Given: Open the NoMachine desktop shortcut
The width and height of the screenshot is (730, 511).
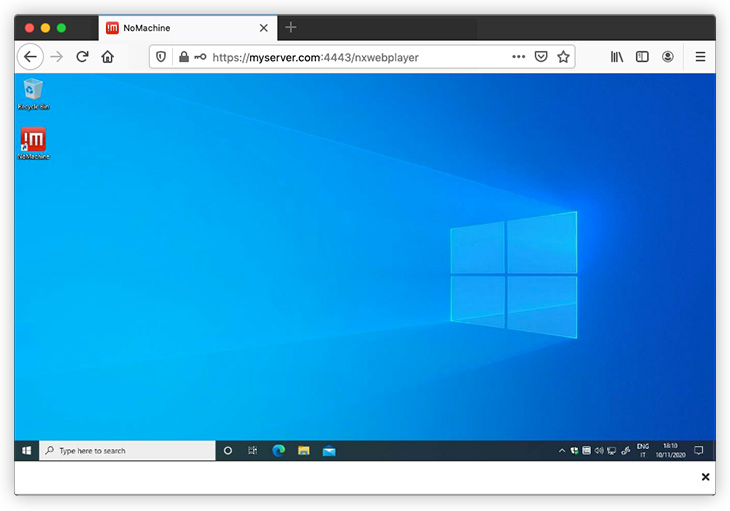Looking at the screenshot, I should pos(33,141).
